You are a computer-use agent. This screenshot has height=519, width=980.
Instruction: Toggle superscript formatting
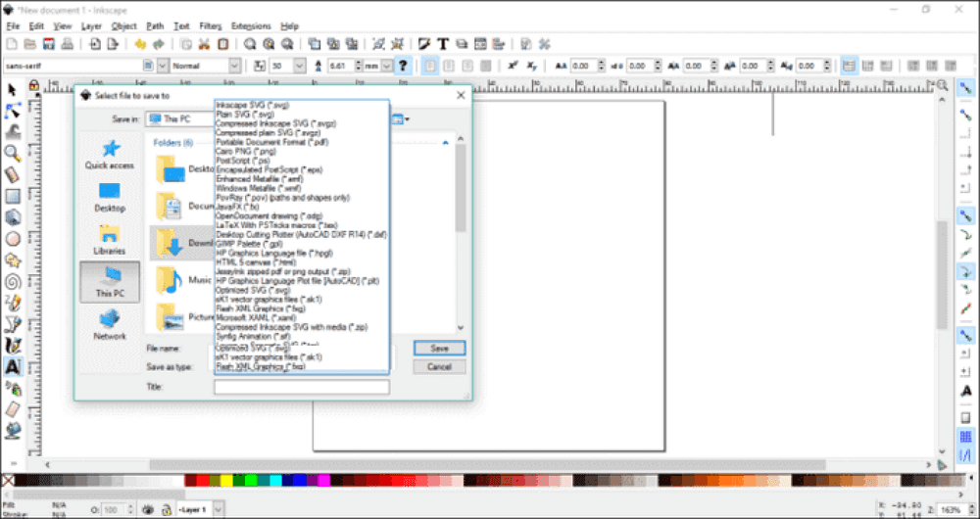coord(514,66)
